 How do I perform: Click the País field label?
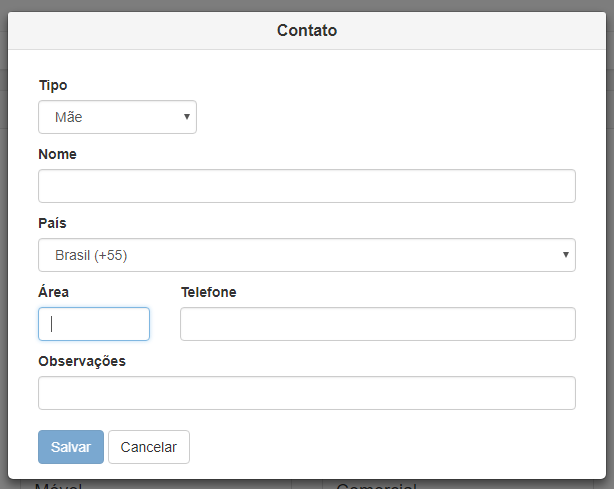pyautogui.click(x=52, y=223)
